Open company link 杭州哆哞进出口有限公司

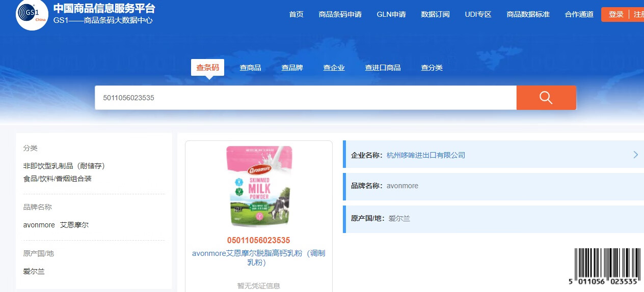426,155
